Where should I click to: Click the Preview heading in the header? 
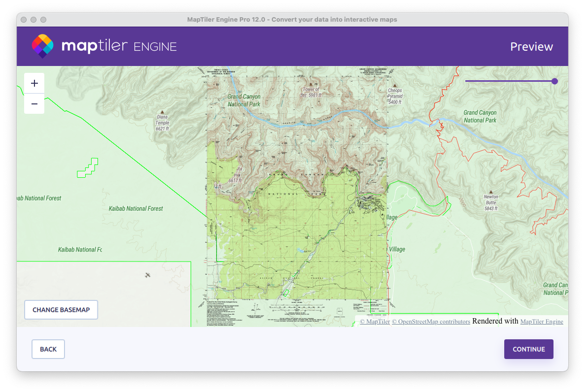(531, 47)
